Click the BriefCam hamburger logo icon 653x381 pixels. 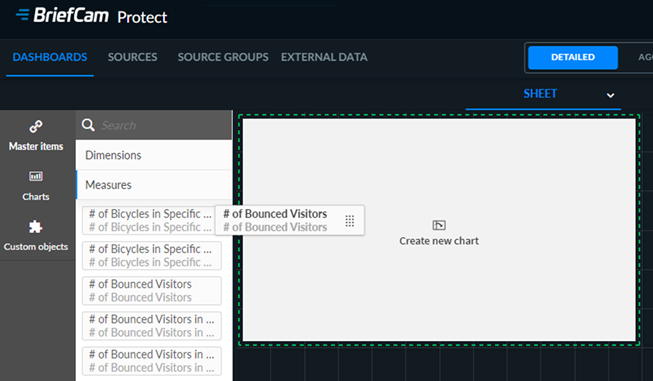[x=22, y=15]
